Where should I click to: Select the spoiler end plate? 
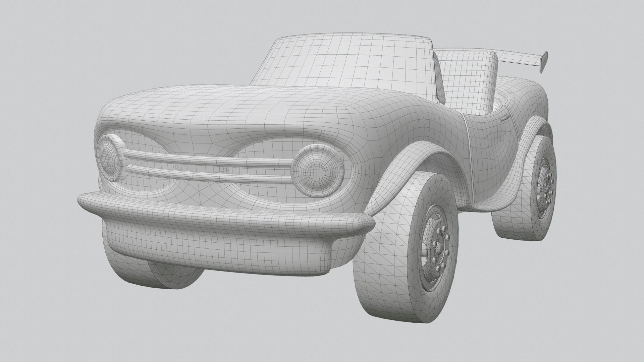tap(543, 62)
